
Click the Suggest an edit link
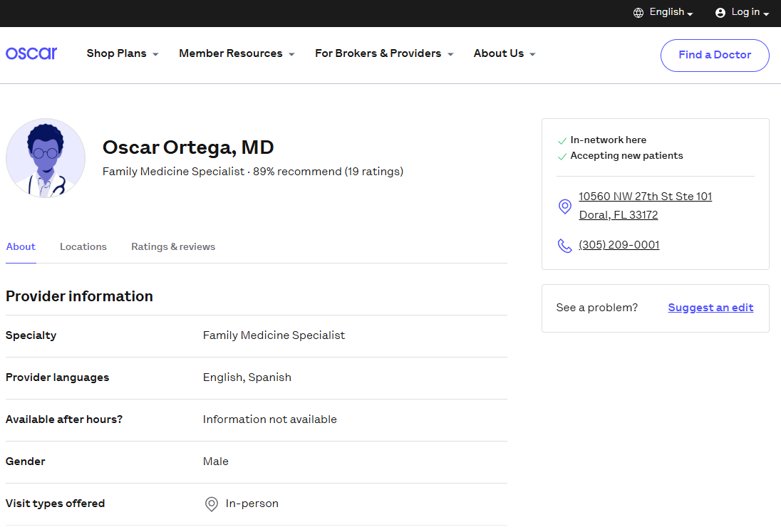coord(710,308)
